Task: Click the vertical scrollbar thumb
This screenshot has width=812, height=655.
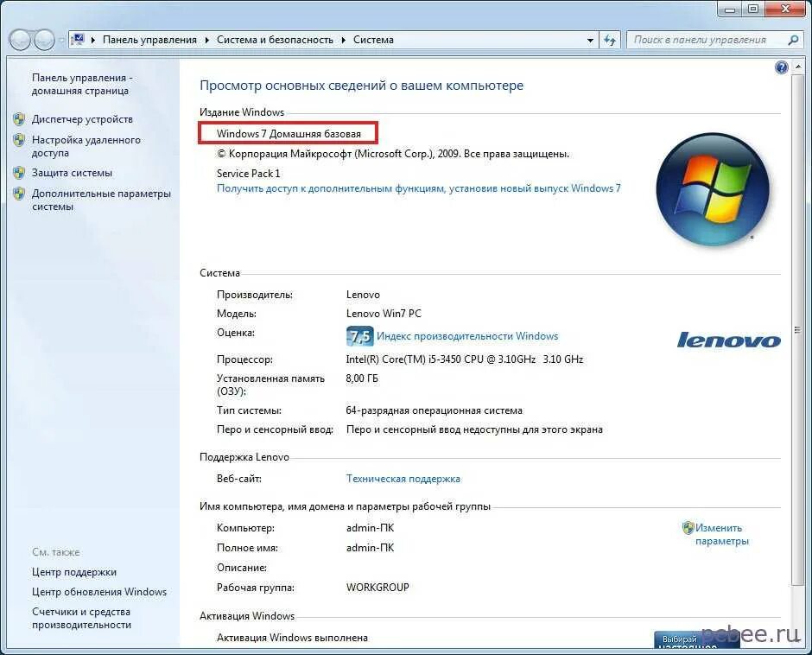Action: [797, 329]
